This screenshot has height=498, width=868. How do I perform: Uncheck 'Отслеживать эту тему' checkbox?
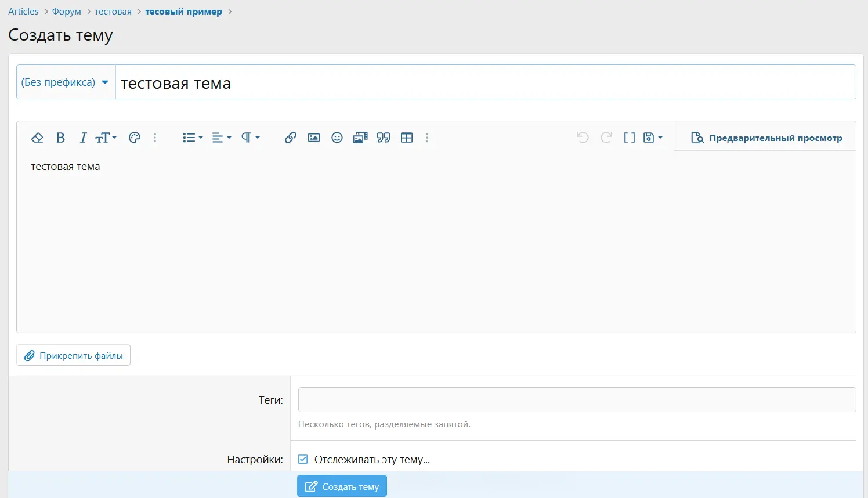click(x=303, y=459)
